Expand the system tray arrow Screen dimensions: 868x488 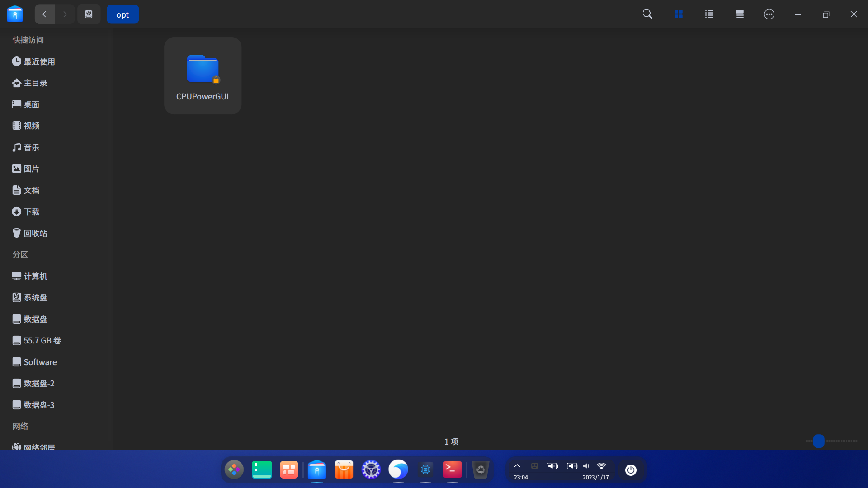click(x=517, y=466)
